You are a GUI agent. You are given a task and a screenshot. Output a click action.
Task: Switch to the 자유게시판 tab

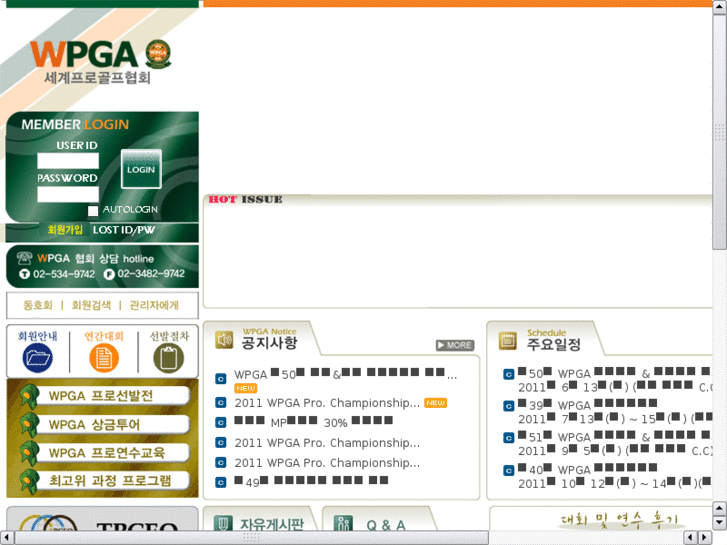coord(272,524)
